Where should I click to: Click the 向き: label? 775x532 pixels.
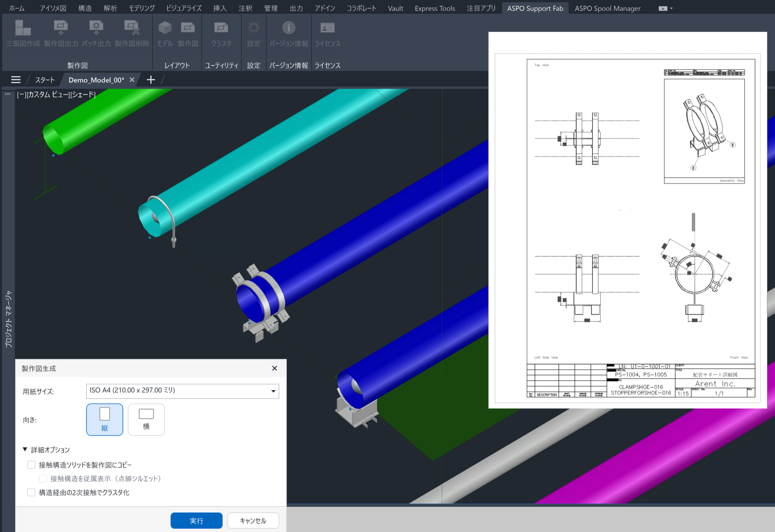[x=30, y=420]
